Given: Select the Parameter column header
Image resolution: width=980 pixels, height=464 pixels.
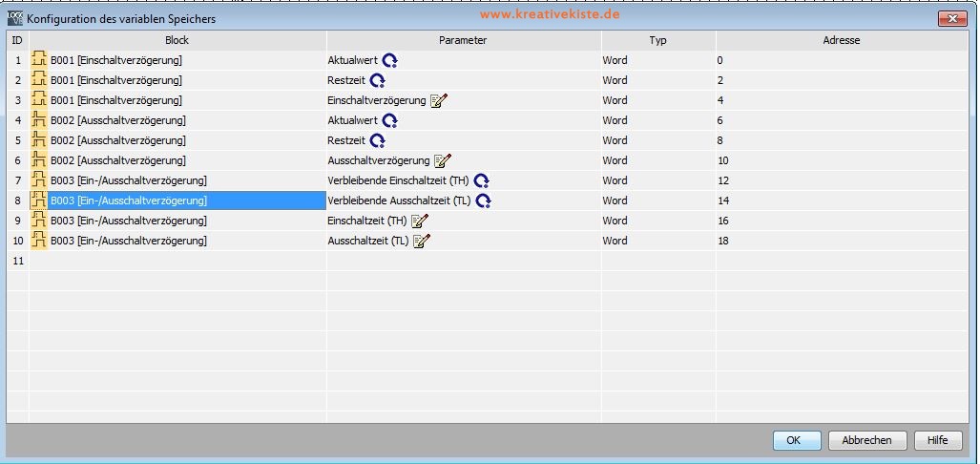Looking at the screenshot, I should click(463, 40).
